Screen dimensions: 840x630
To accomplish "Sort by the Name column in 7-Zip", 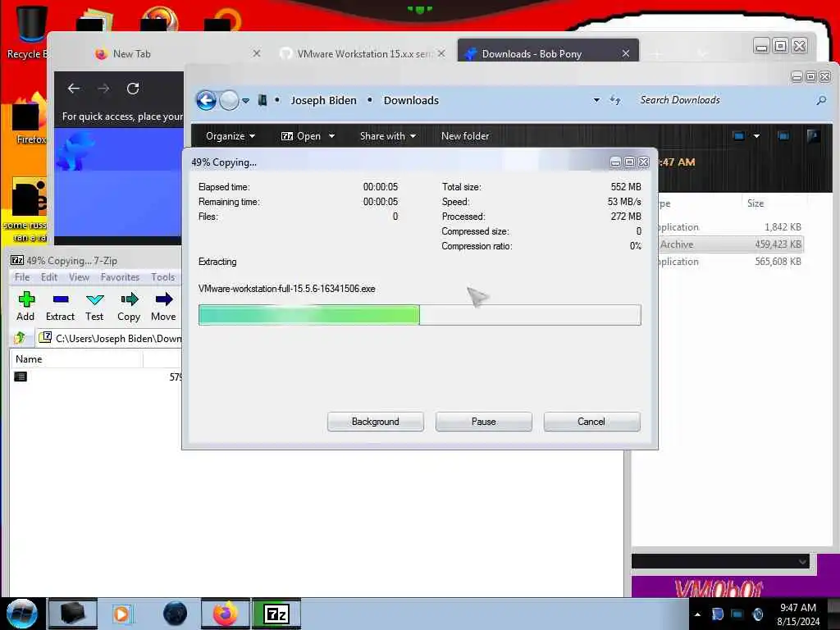I will 76,359.
